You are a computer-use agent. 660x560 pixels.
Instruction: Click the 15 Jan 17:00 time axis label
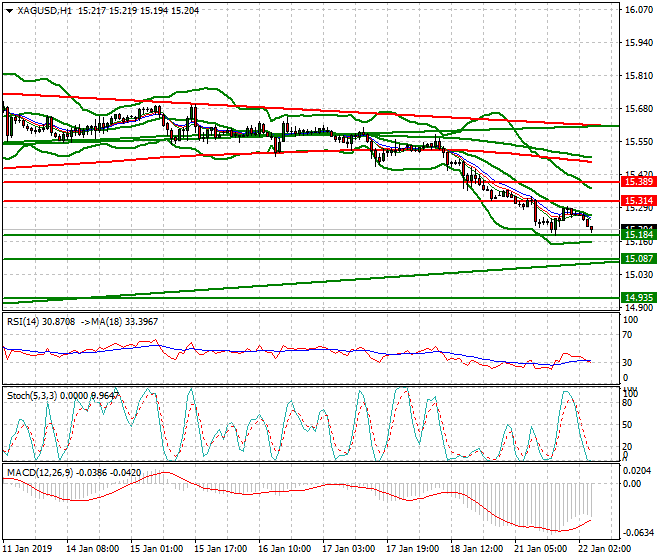221,549
